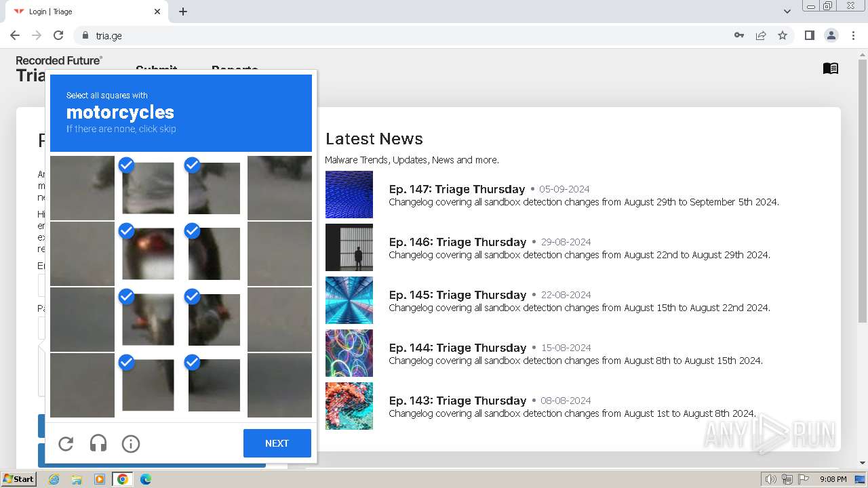Launch Internet Explorer from taskbar

[x=54, y=479]
